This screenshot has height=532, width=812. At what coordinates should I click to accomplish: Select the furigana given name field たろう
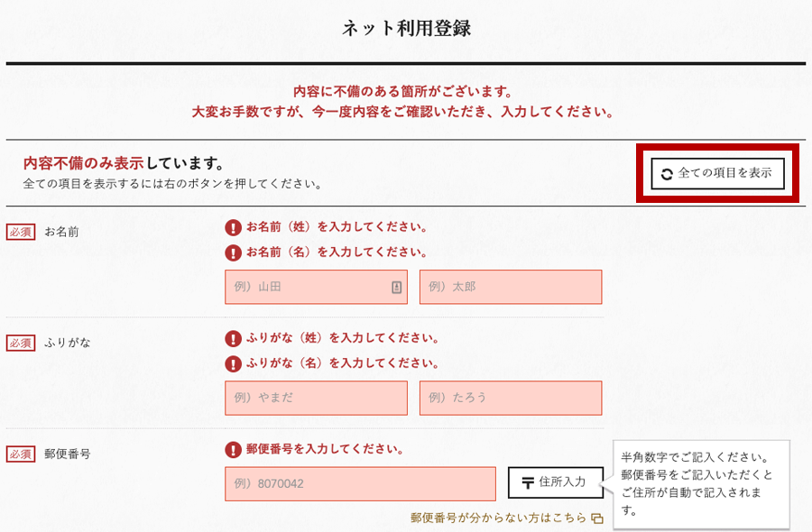click(511, 398)
